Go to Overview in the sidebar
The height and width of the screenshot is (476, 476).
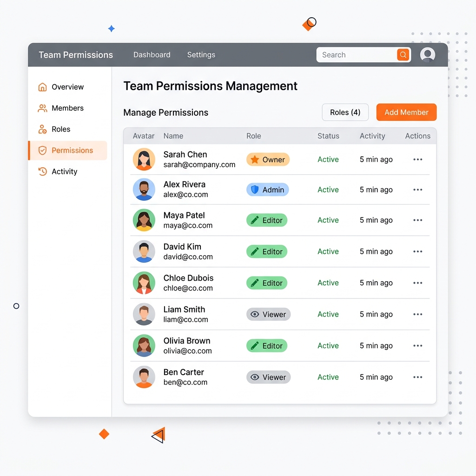[x=67, y=87]
